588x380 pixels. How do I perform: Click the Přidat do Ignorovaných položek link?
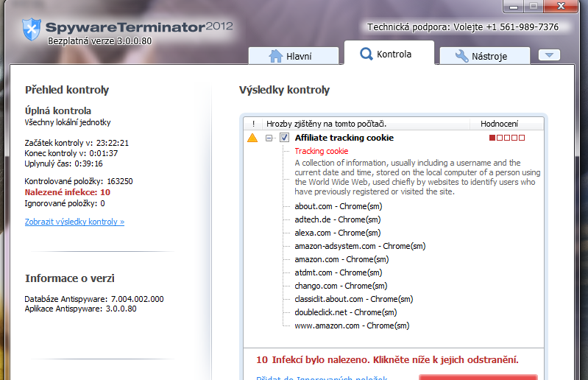pos(322,379)
